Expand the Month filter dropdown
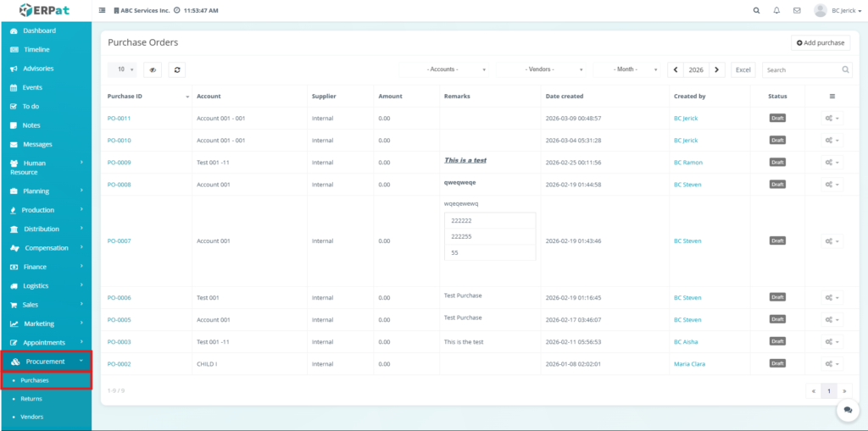 [628, 69]
